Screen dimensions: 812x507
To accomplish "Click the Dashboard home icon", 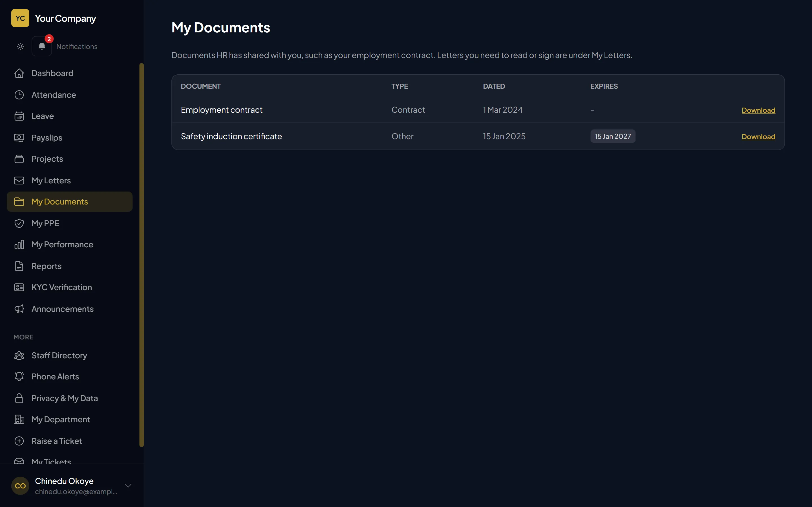I will 19,73.
